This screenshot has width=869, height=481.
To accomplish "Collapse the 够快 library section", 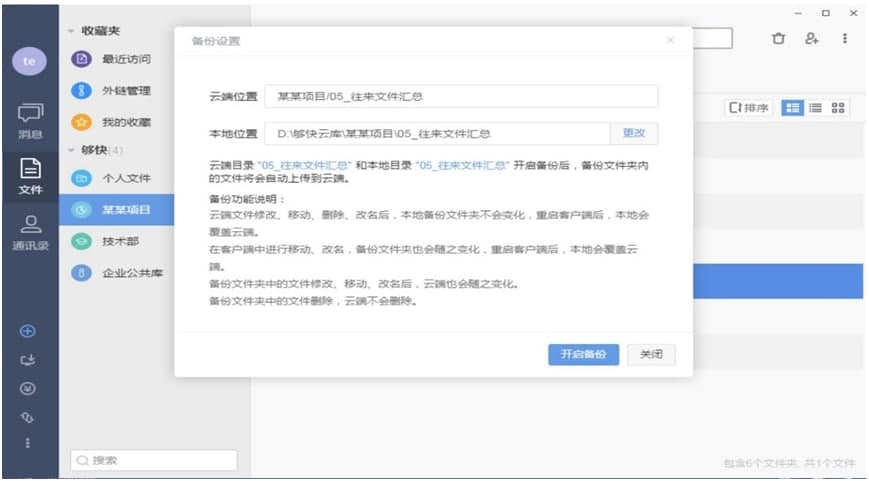I will (x=72, y=150).
